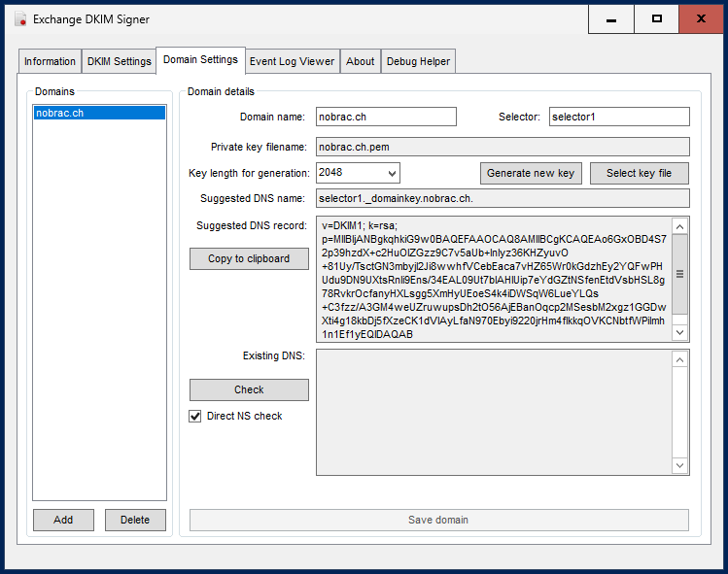Click the Check button
728x574 pixels.
tap(249, 389)
